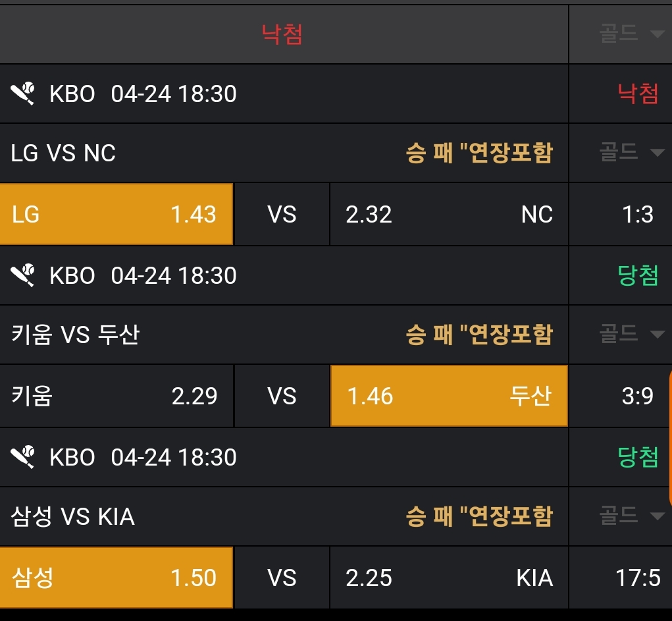Open the 골드 dropdown in the top header

point(631,34)
